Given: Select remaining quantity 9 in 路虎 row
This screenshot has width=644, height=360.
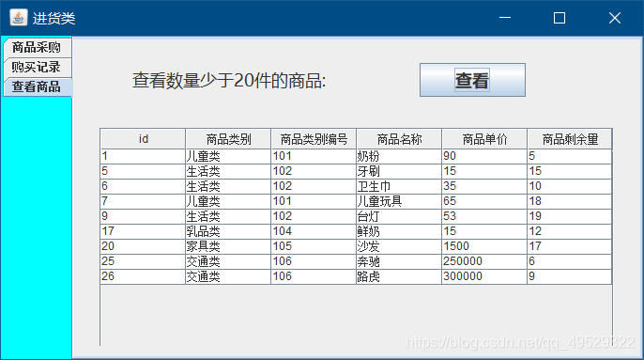Looking at the screenshot, I should click(570, 276).
